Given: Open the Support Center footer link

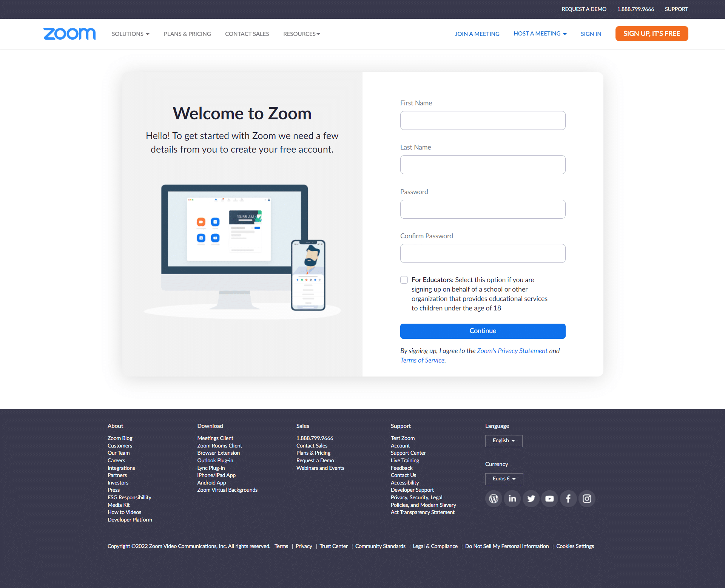Looking at the screenshot, I should tap(408, 453).
